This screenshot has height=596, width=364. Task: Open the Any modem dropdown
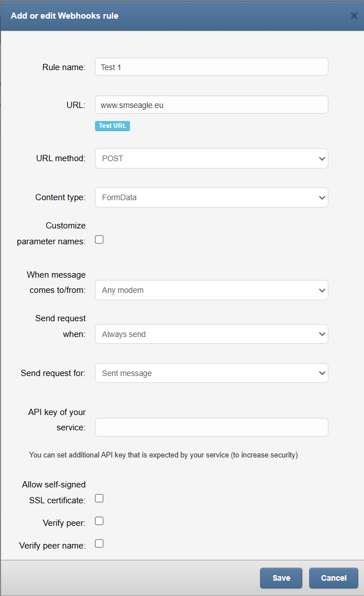[211, 290]
